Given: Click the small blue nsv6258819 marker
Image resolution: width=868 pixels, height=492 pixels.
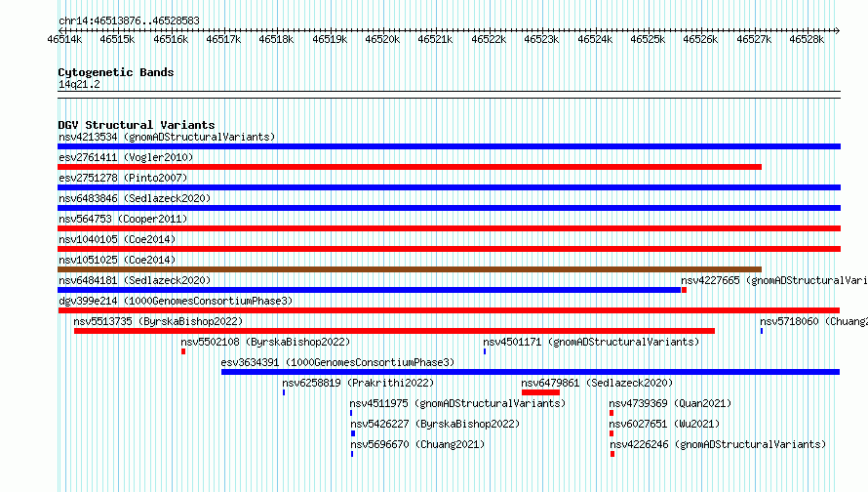Looking at the screenshot, I should tap(284, 392).
